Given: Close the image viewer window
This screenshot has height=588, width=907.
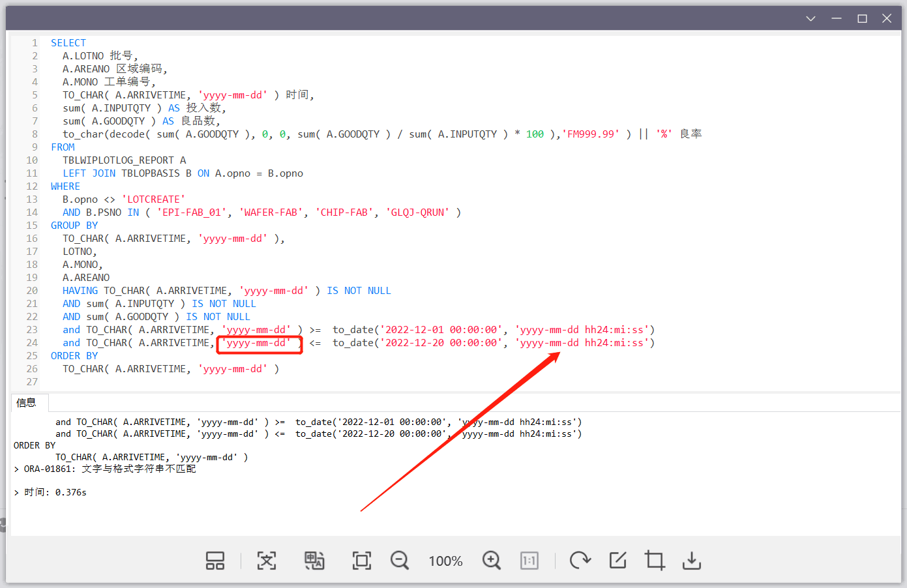Looking at the screenshot, I should click(x=887, y=18).
